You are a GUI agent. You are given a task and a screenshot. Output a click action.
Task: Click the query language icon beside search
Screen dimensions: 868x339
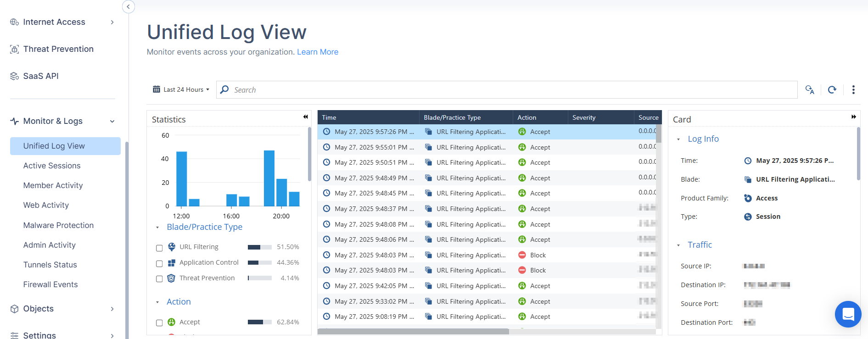[810, 90]
